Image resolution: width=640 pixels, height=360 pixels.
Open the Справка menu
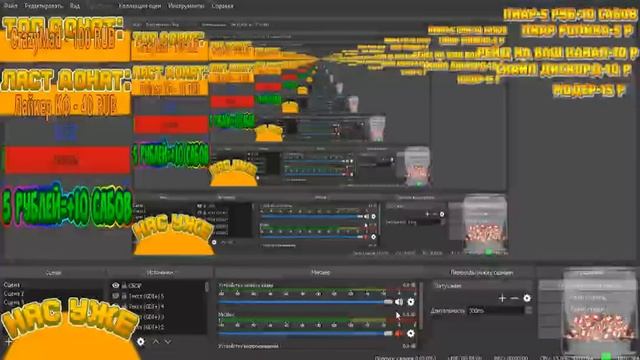(x=222, y=6)
